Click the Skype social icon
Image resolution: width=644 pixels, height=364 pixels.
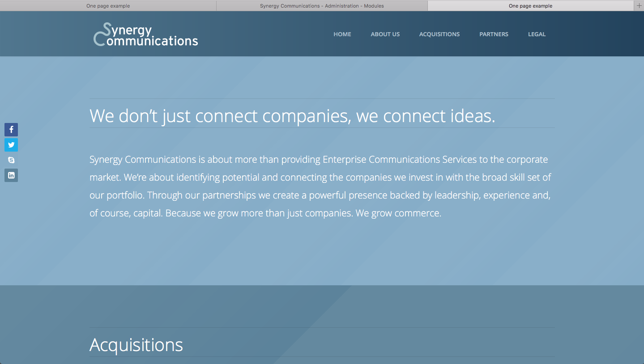[11, 160]
